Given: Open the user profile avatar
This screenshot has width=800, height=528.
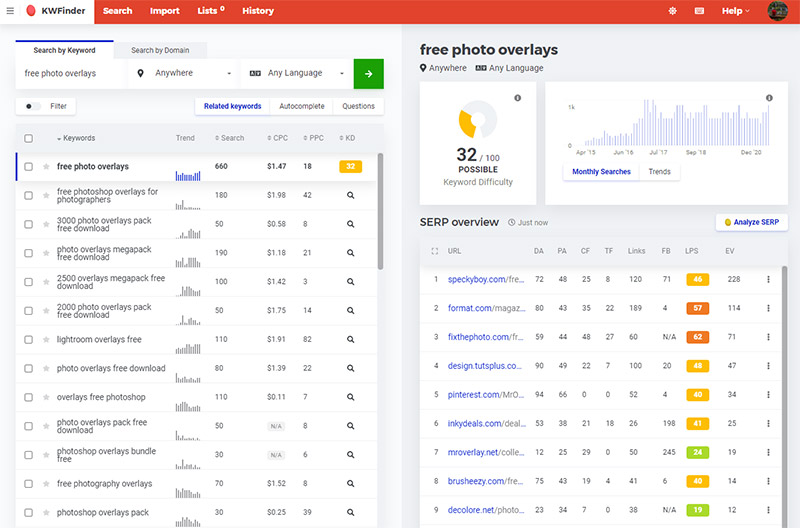Looking at the screenshot, I should point(778,11).
